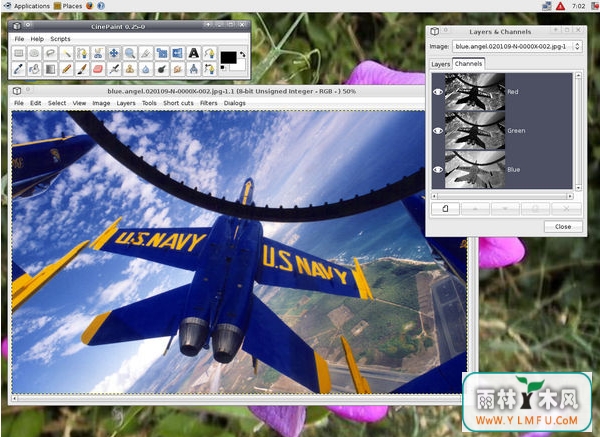The width and height of the screenshot is (600, 437).
Task: Click the channels list horizontal scrollbar
Action: 502,196
